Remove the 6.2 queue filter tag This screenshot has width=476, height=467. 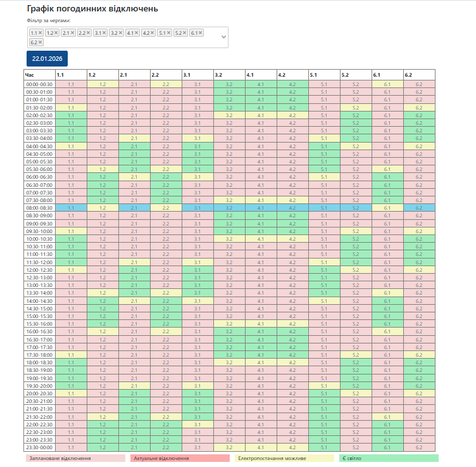click(41, 42)
